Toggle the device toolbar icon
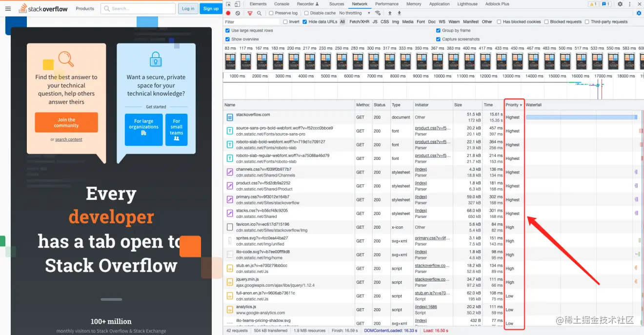644x335 pixels. click(x=238, y=4)
